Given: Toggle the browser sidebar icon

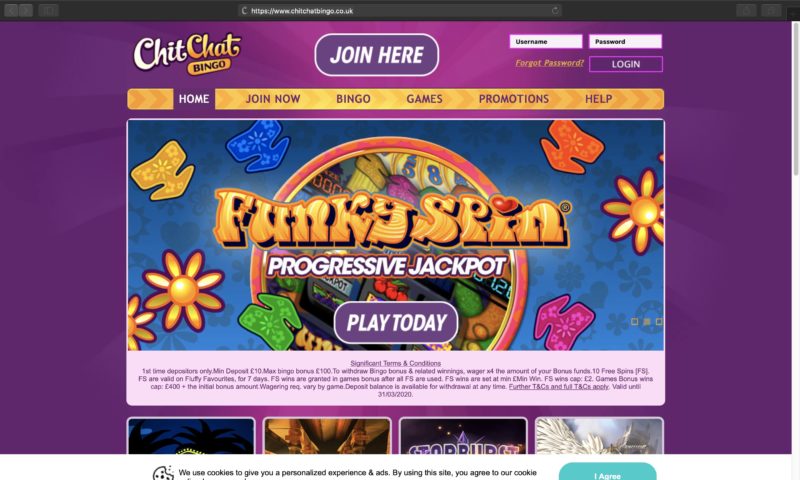Looking at the screenshot, I should pos(48,10).
